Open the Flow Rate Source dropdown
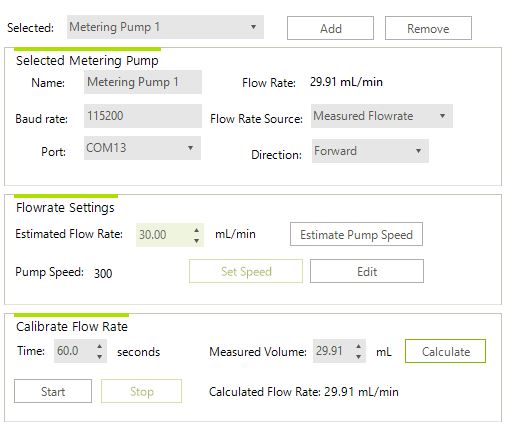This screenshot has width=518, height=430. coord(382,116)
